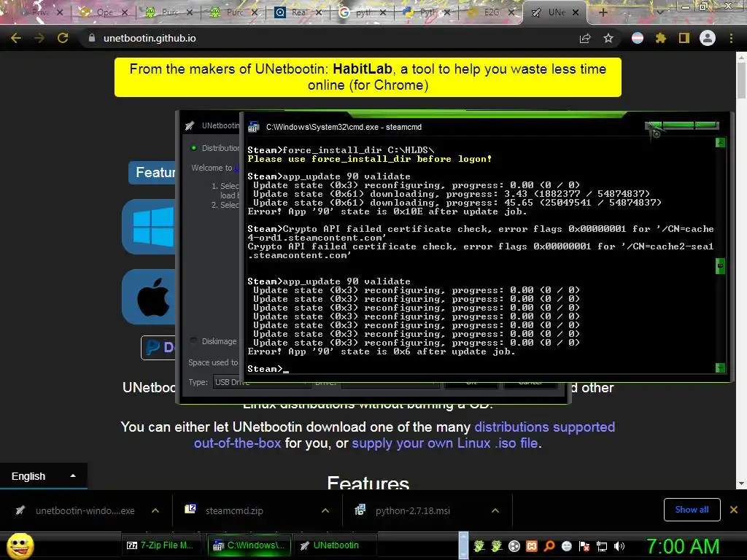Expand options for python-2.7.18.msi download
The image size is (747, 560).
pos(495,510)
